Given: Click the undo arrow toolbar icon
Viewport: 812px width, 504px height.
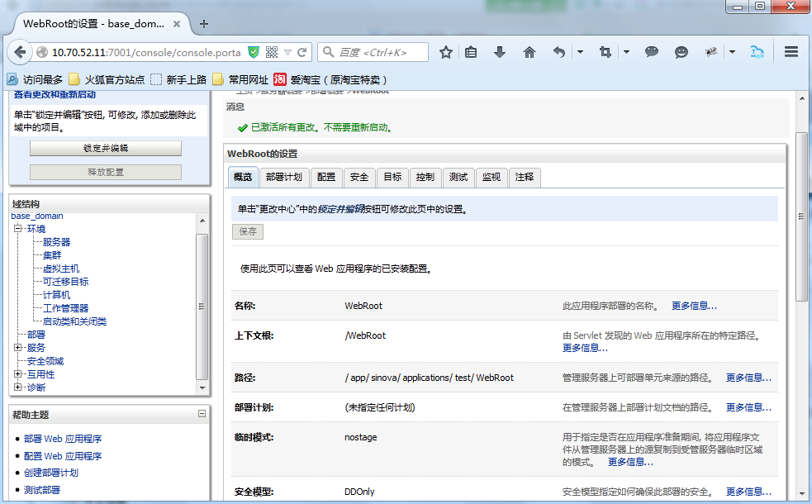Looking at the screenshot, I should click(558, 52).
